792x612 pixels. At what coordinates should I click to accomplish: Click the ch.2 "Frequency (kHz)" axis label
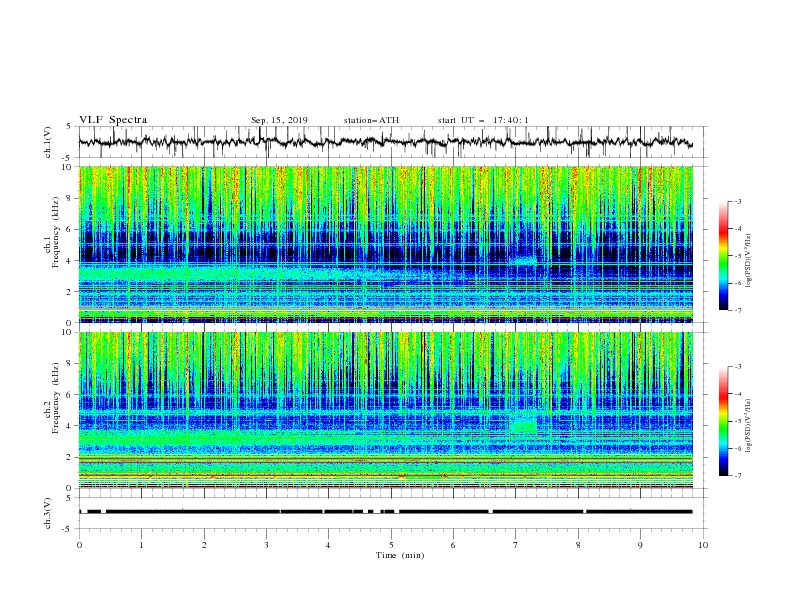click(56, 398)
